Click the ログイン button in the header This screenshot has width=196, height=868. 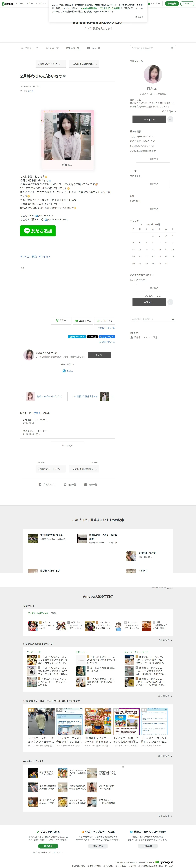click(187, 4)
